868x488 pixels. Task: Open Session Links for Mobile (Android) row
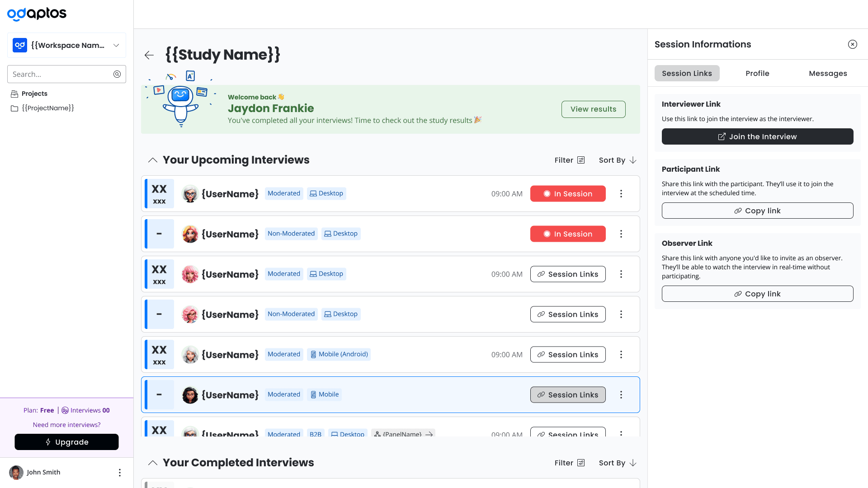[x=568, y=355]
